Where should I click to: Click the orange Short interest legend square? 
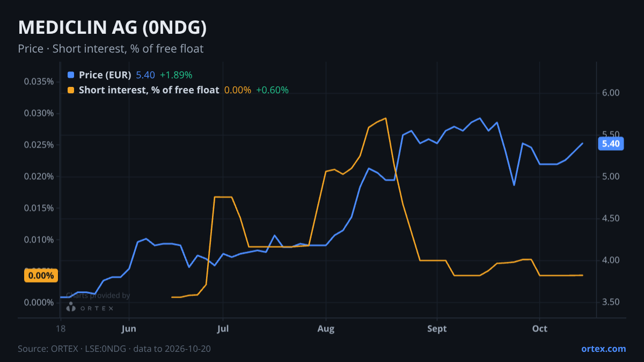tap(71, 90)
